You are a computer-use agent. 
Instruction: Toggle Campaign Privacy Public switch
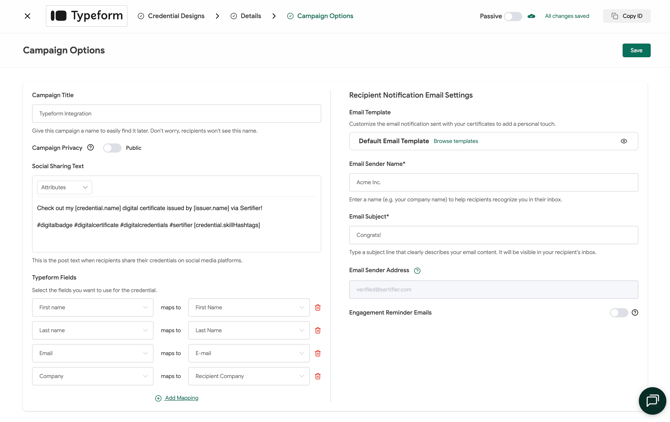point(112,148)
